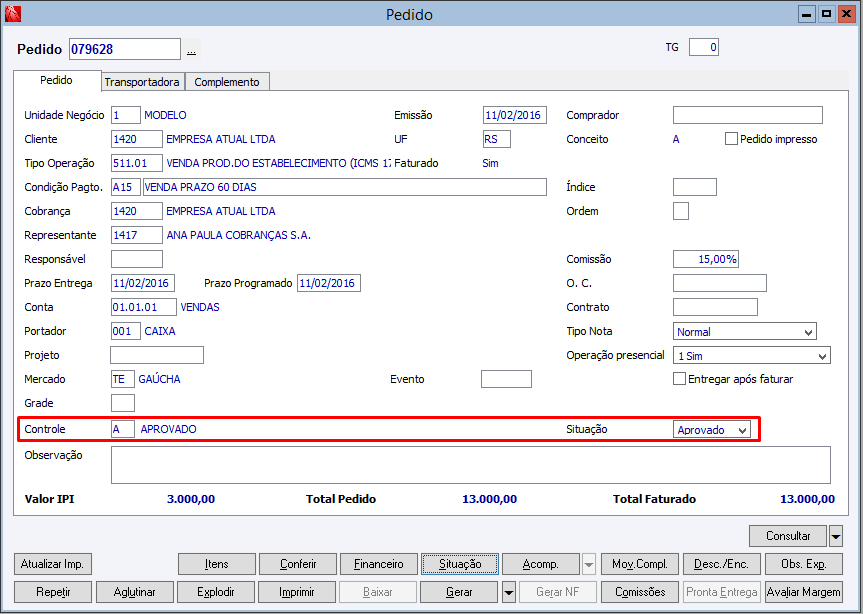Click Representante code field 1417
863x614 pixels.
(136, 235)
